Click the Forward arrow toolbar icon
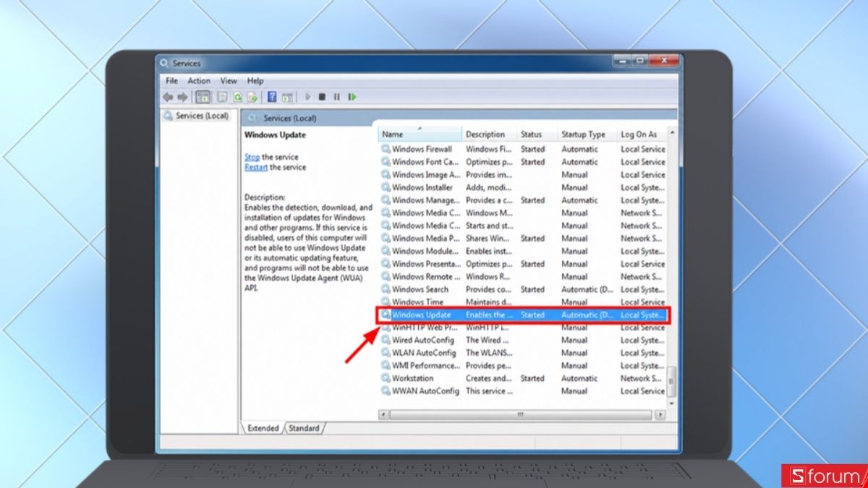 click(x=182, y=97)
